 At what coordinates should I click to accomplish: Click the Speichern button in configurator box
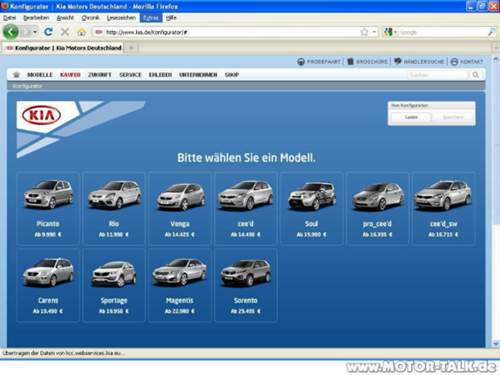tap(453, 117)
